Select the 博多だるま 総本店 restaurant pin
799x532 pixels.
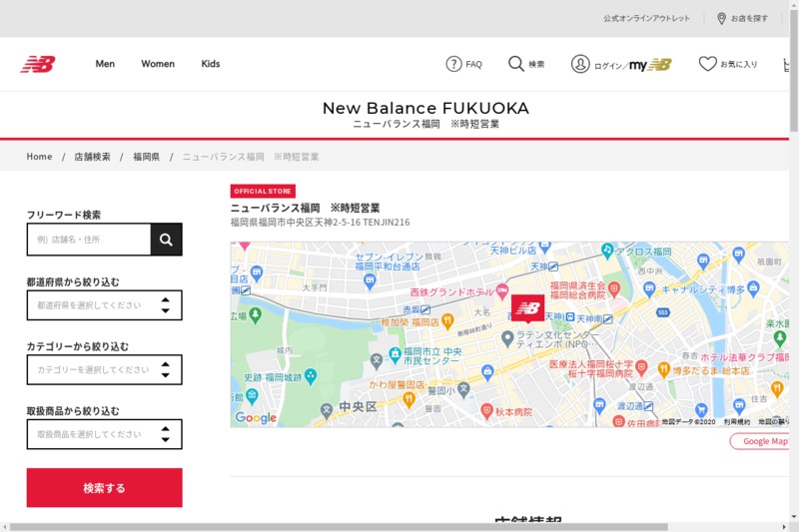coord(663,369)
